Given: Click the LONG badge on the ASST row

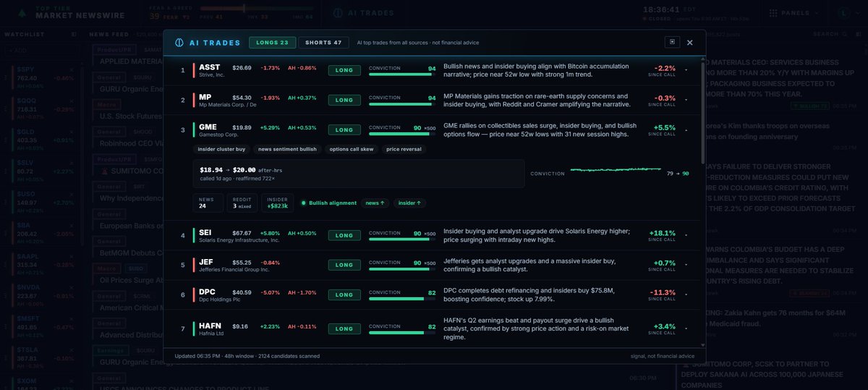Looking at the screenshot, I should [344, 70].
